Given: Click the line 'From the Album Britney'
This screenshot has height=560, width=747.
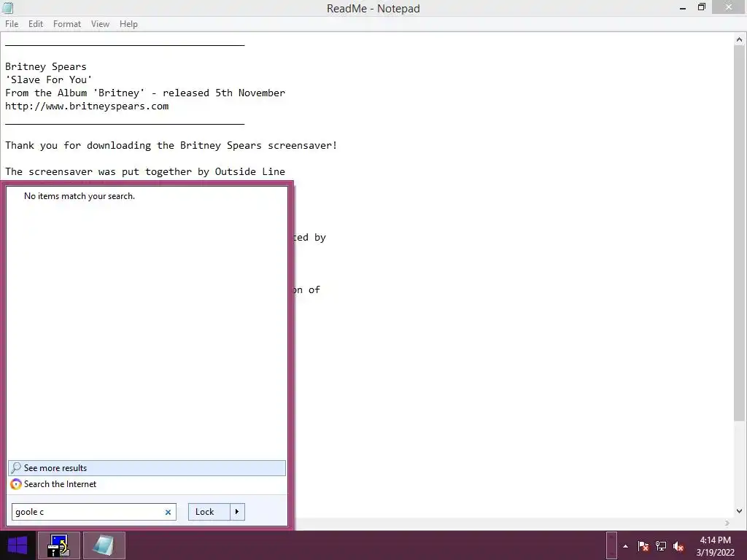Looking at the screenshot, I should [x=145, y=93].
